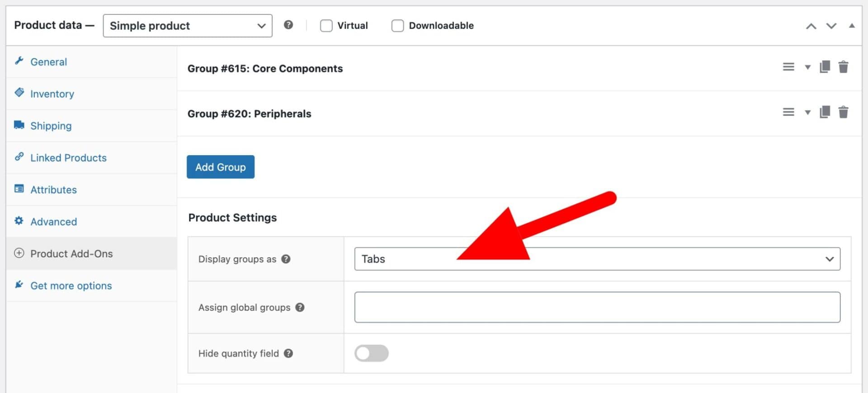Check the Downloadable option
This screenshot has width=868, height=393.
click(x=397, y=26)
